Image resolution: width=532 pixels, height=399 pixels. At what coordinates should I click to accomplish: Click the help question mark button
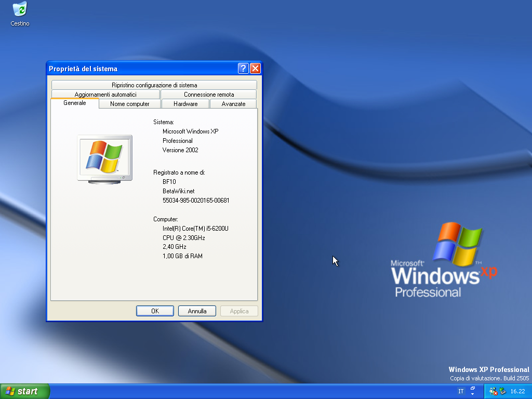pyautogui.click(x=243, y=69)
